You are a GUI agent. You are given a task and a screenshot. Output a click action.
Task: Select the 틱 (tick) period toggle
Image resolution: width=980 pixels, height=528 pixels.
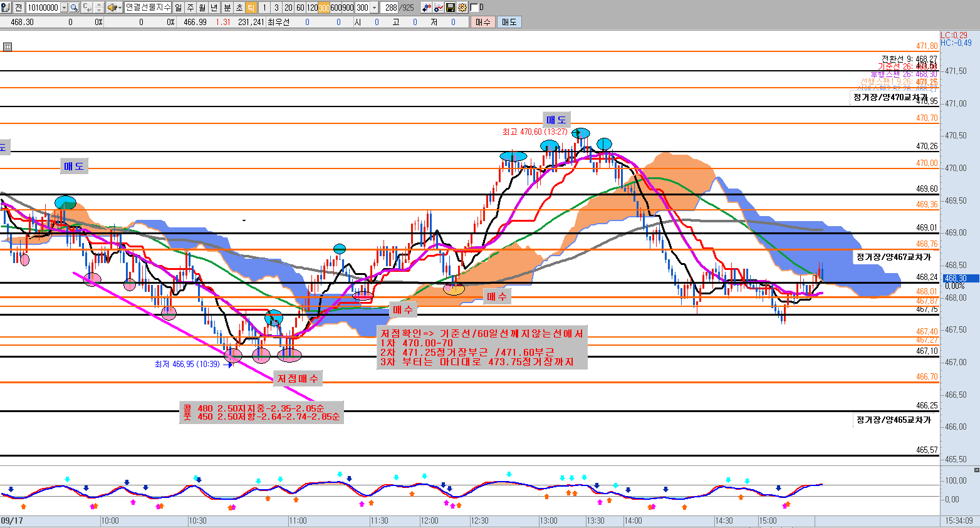pyautogui.click(x=251, y=8)
